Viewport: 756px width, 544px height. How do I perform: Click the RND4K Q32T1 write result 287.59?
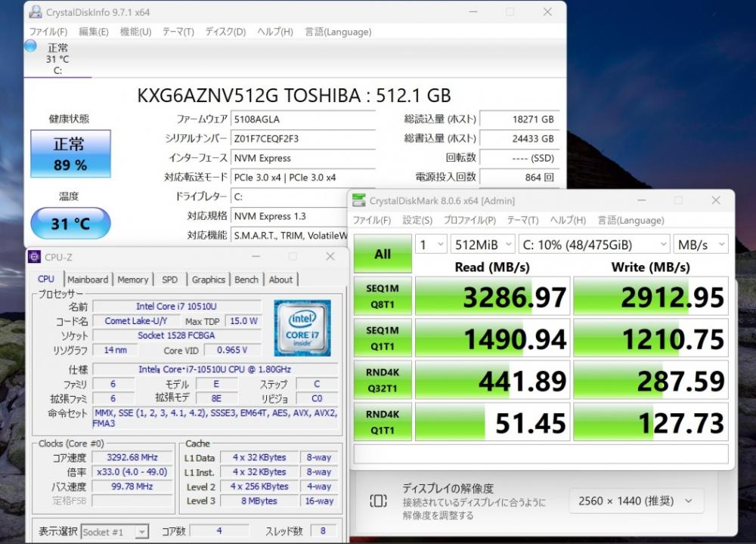point(651,380)
